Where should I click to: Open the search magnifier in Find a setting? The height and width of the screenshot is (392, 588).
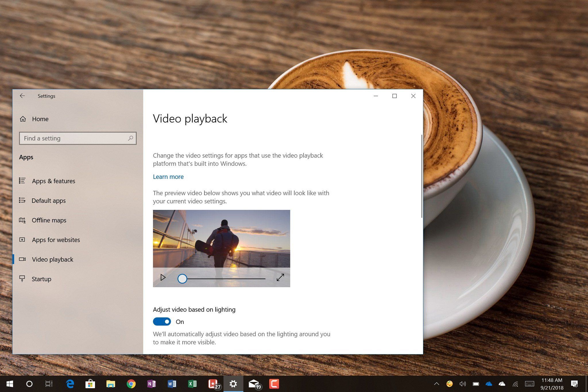(x=131, y=138)
